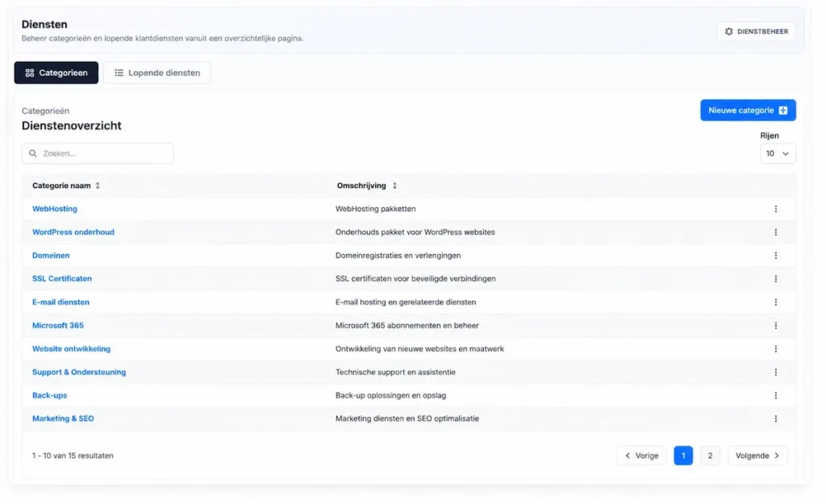826x504 pixels.
Task: Expand the Rijen rows-per-page dropdown
Action: coord(778,153)
